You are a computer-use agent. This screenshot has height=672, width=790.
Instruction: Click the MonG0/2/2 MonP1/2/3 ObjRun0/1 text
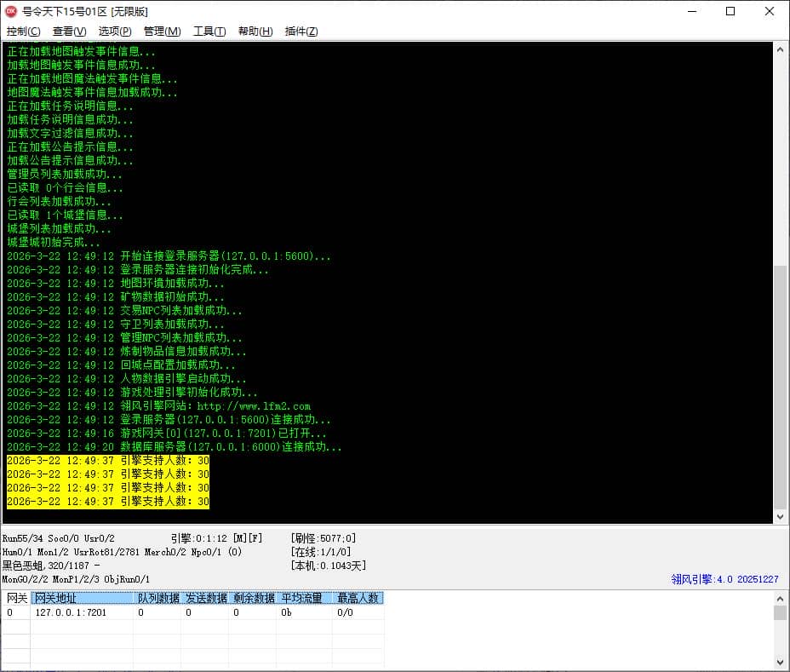coord(76,579)
